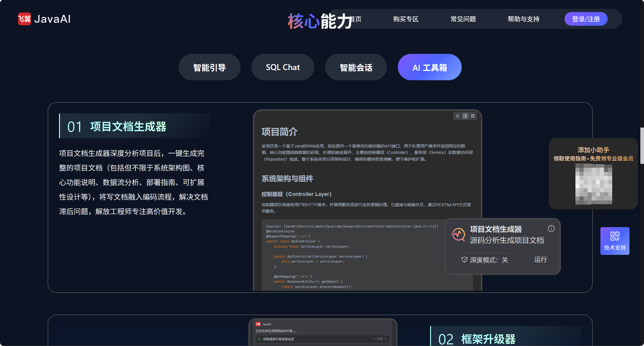Click the 技术支持 QR code button

(615, 241)
